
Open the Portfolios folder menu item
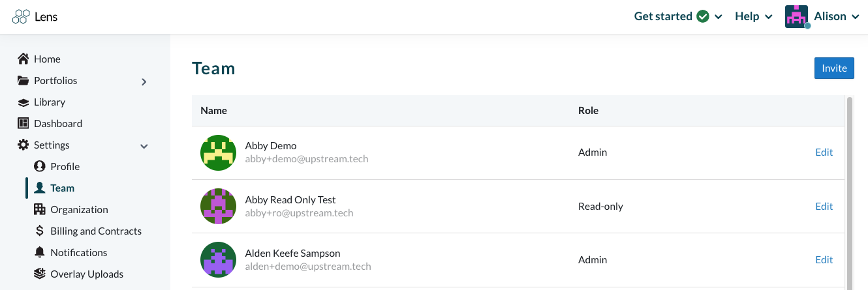tap(47, 81)
